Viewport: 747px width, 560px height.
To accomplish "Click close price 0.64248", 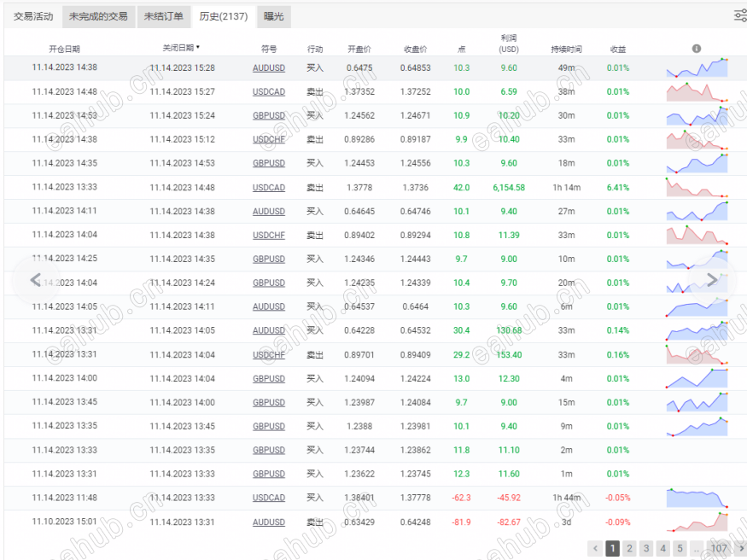I will (x=416, y=522).
